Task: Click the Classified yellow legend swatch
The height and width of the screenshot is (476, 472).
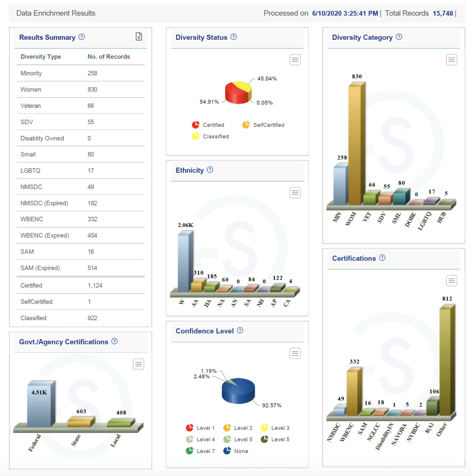Action: (195, 136)
